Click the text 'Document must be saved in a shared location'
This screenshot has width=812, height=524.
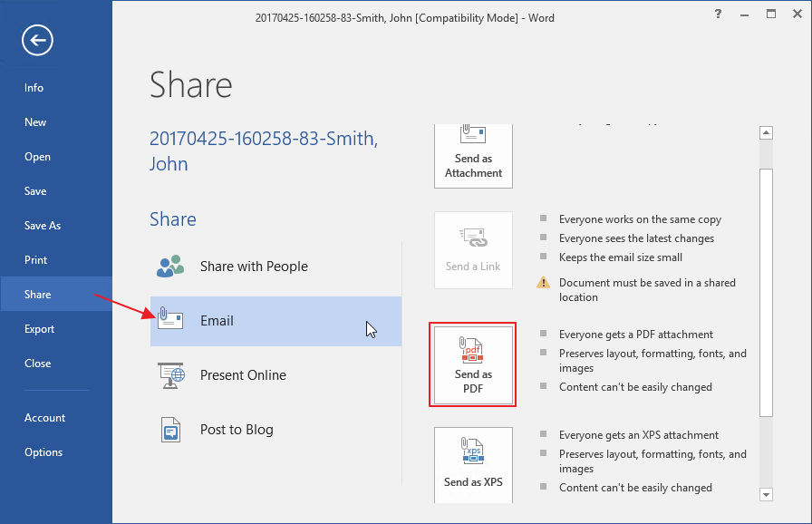[x=647, y=290]
